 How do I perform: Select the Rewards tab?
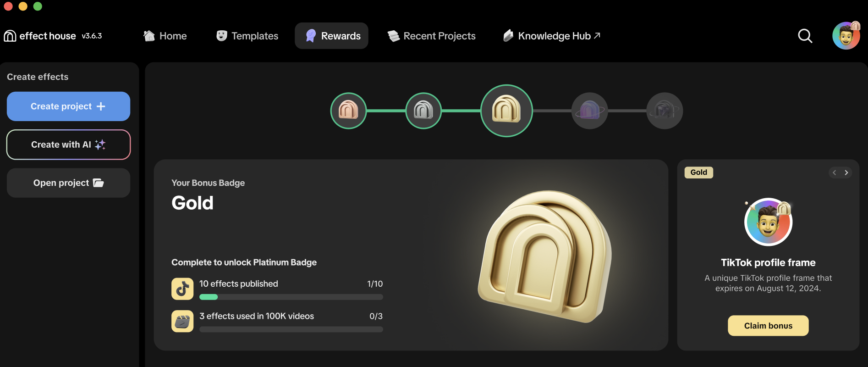[332, 36]
